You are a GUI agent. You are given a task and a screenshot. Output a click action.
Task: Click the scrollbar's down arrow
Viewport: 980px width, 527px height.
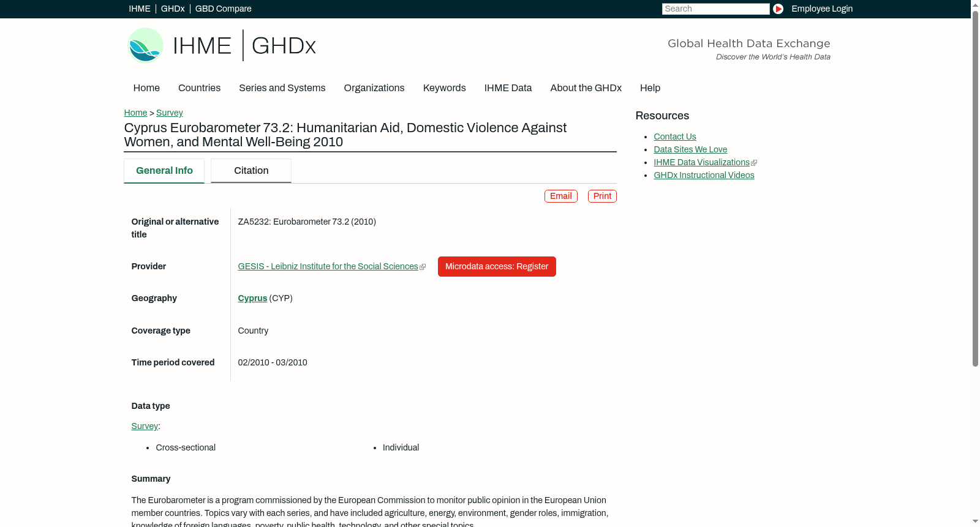[975, 522]
